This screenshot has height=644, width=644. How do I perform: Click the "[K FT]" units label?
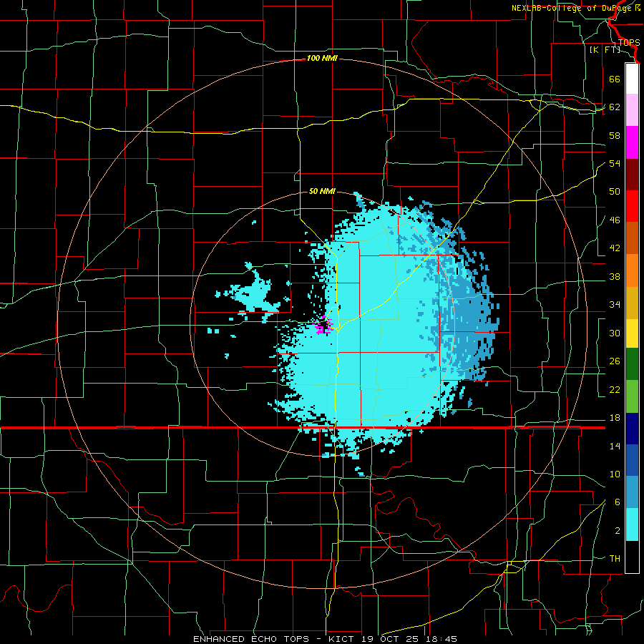[x=605, y=49]
